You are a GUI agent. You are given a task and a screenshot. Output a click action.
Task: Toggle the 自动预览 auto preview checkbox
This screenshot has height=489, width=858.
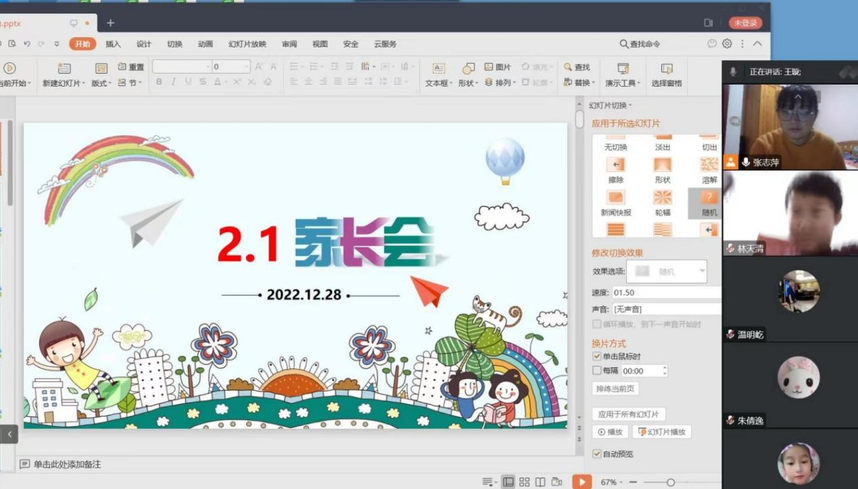point(597,454)
